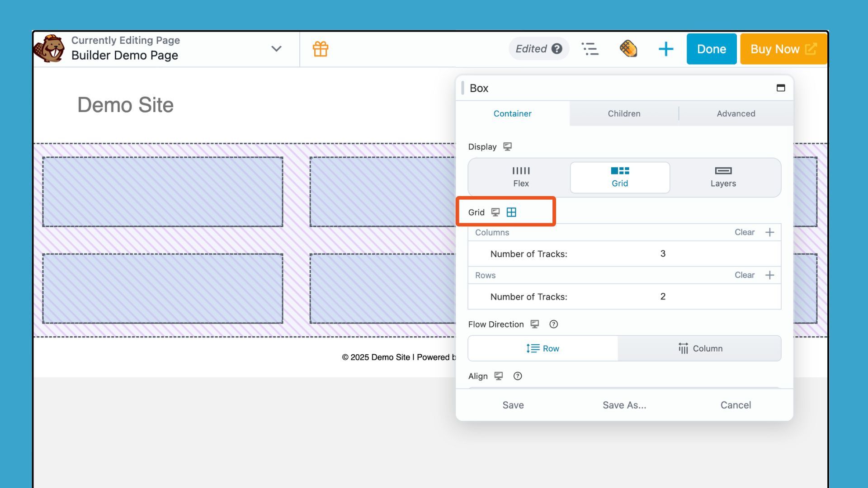The image size is (868, 488).
Task: Click the orange gift icon in the toolbar
Action: [x=321, y=49]
